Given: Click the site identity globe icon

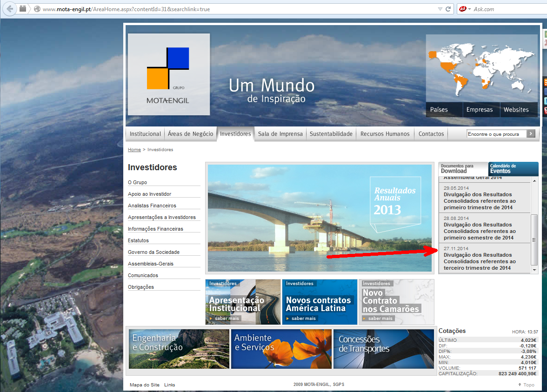Looking at the screenshot, I should (x=37, y=9).
